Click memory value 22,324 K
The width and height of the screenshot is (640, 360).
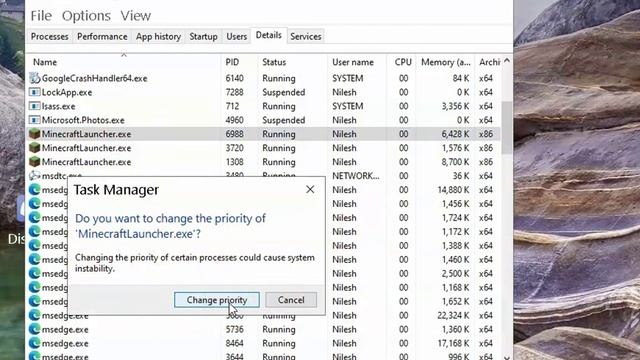click(453, 315)
